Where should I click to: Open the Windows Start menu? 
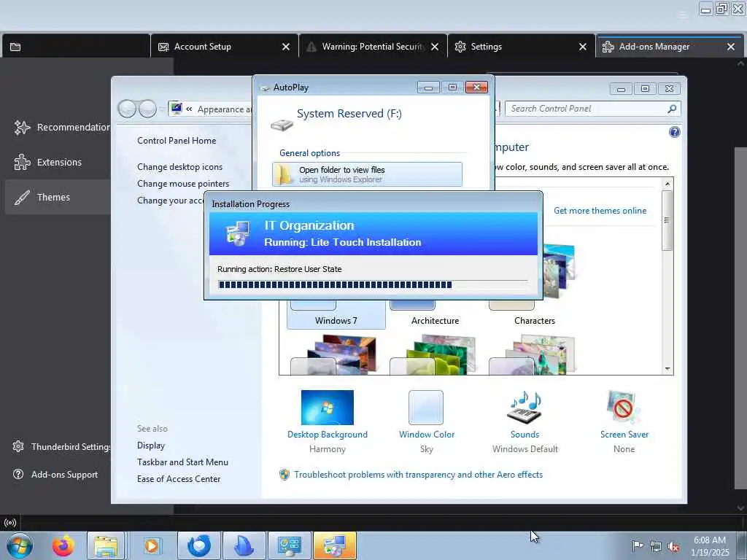tap(20, 545)
